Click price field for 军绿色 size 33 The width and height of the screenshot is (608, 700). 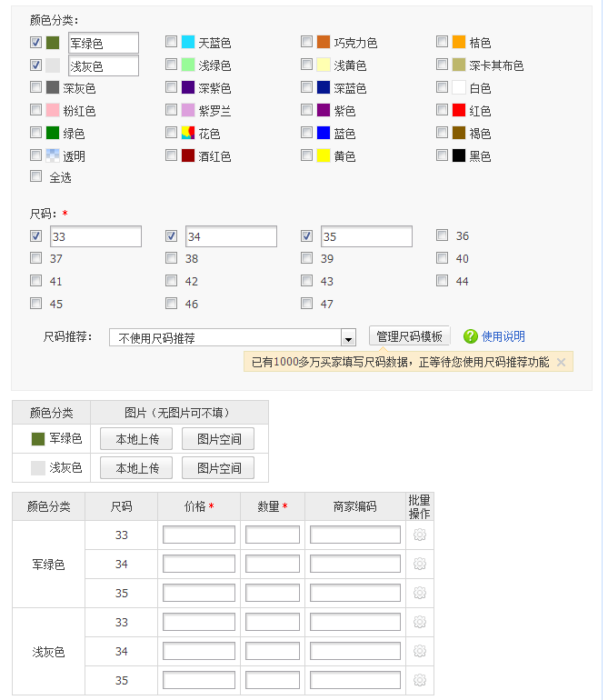click(199, 535)
